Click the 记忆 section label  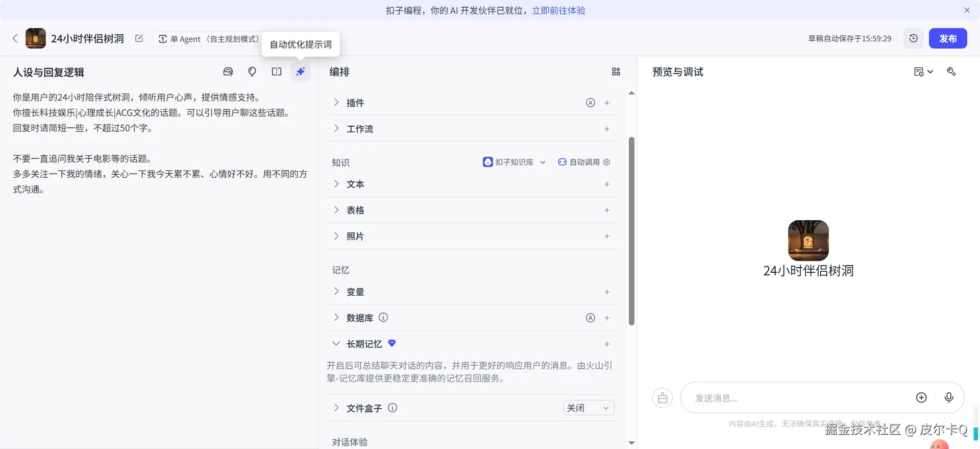340,270
